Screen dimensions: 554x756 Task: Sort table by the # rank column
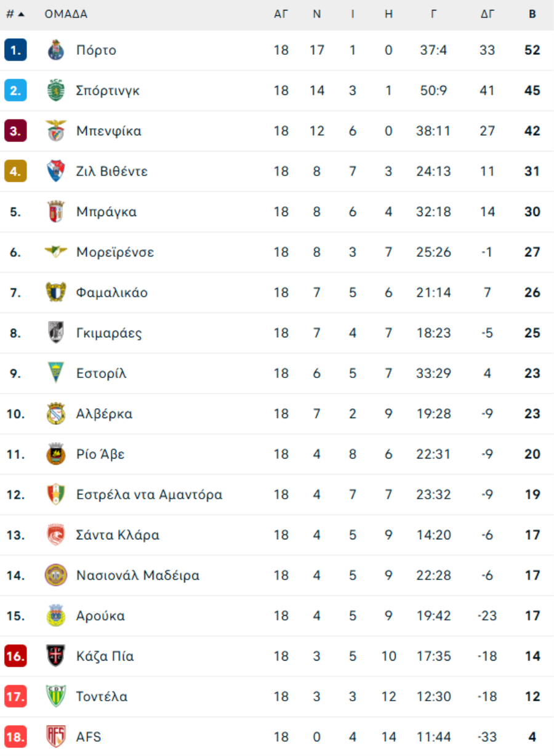tap(15, 14)
